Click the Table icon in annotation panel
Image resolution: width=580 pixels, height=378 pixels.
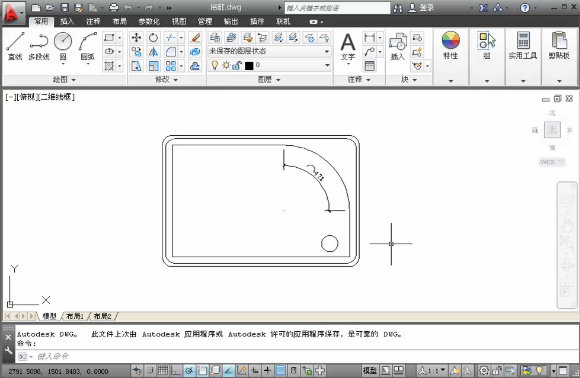coord(369,66)
